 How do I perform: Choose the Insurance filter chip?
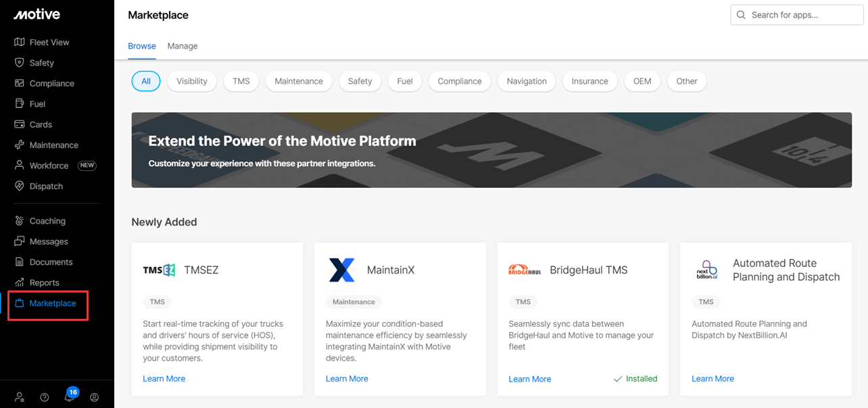point(589,81)
